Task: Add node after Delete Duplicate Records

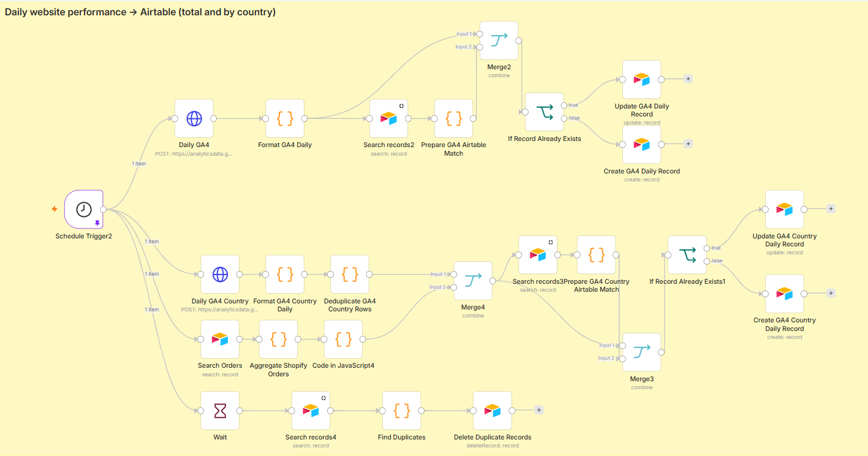Action: (539, 411)
